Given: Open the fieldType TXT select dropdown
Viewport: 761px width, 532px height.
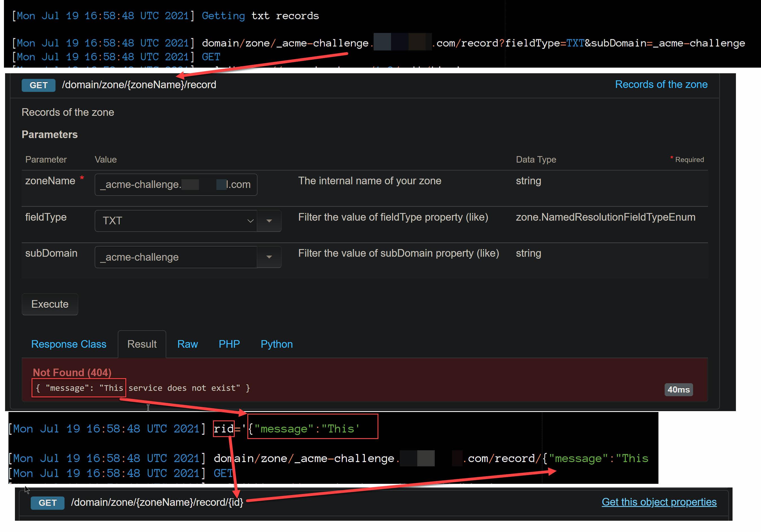Looking at the screenshot, I should 176,221.
